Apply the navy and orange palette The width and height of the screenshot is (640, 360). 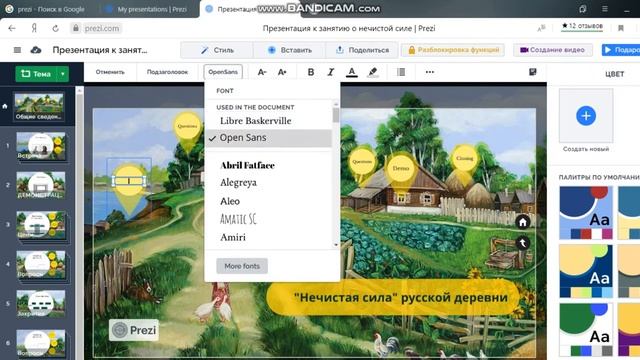pos(586,271)
